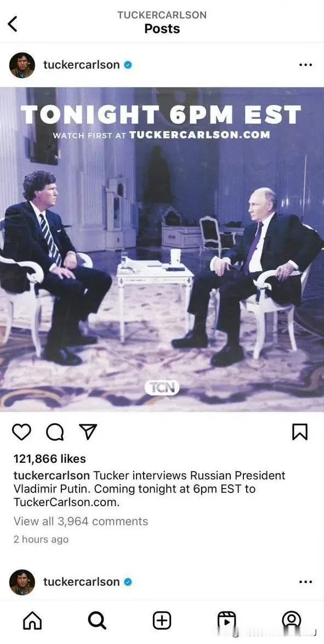Open the list of 121,866 likes
This screenshot has height=644, width=324.
point(50,459)
